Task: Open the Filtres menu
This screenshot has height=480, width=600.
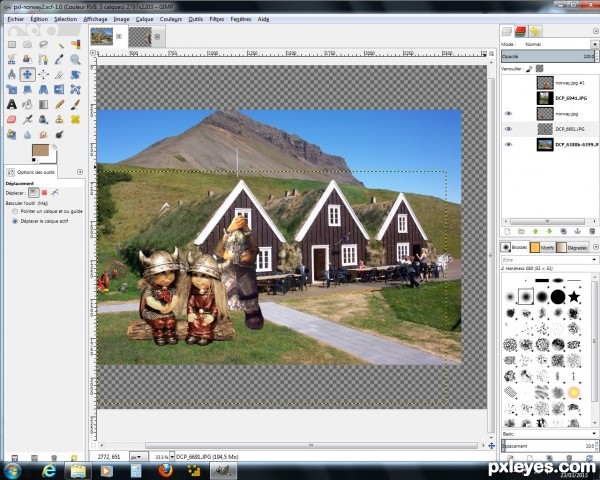Action: click(x=217, y=19)
